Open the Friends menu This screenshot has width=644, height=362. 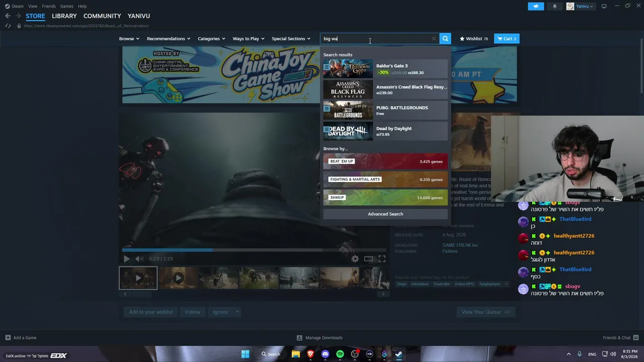click(49, 6)
